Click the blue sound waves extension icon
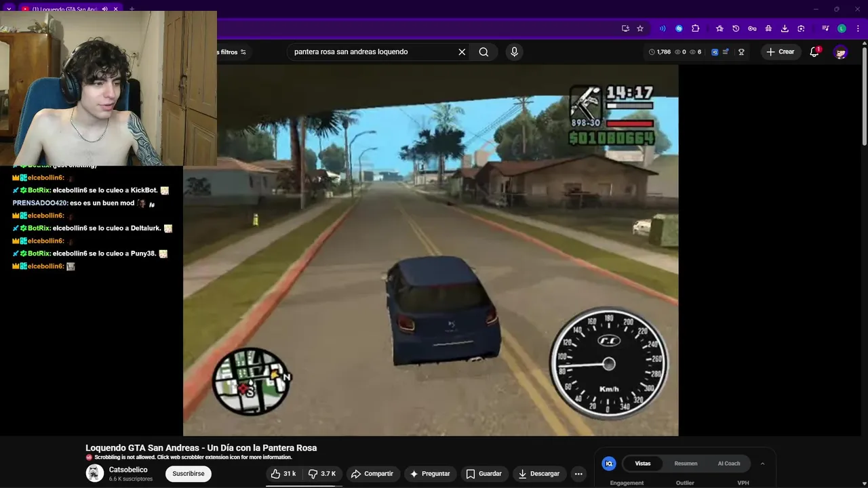 click(x=663, y=28)
